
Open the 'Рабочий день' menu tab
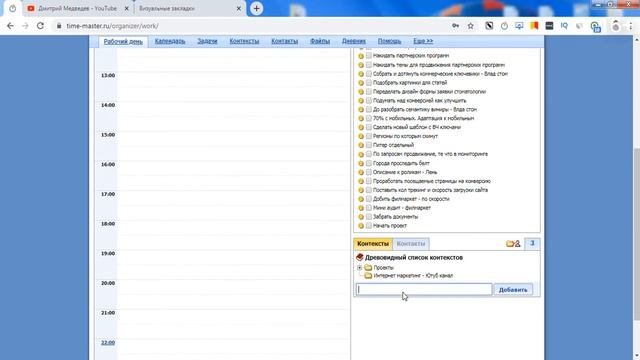point(123,41)
